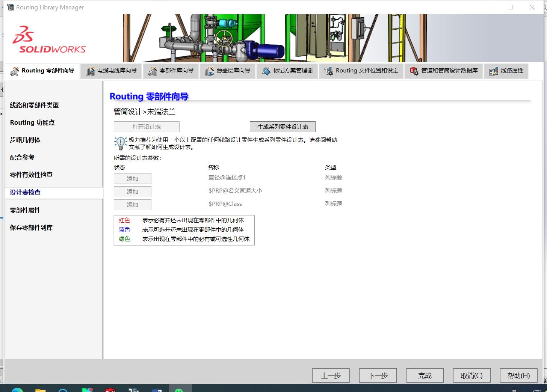Click 添加 for 直径@连接点1 row

pyautogui.click(x=133, y=179)
